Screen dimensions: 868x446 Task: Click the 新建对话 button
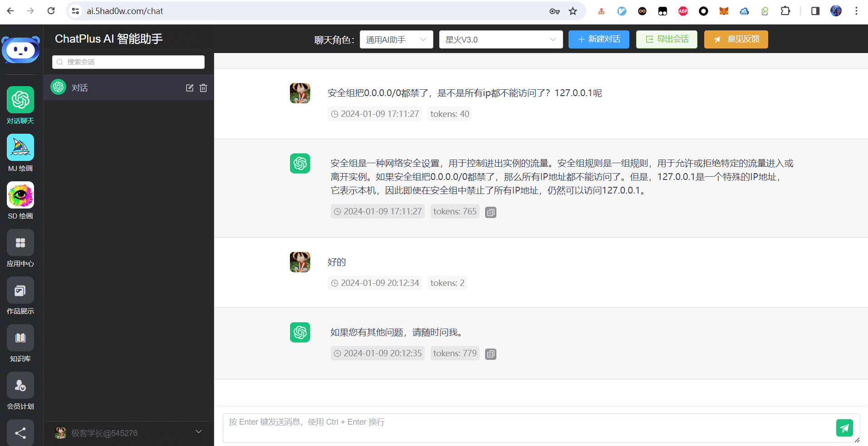[598, 39]
